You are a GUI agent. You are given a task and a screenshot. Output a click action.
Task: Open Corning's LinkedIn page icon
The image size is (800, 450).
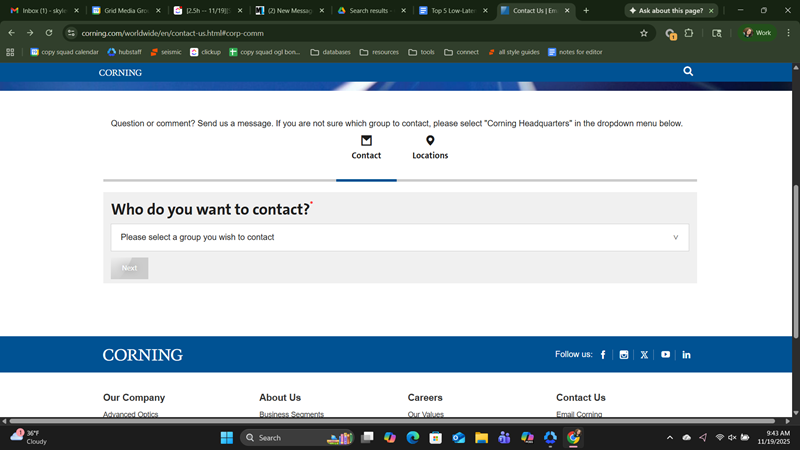click(x=686, y=355)
